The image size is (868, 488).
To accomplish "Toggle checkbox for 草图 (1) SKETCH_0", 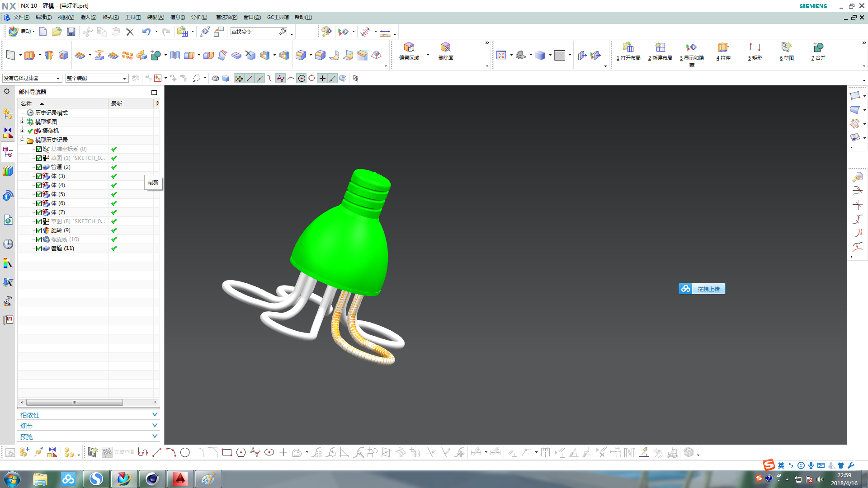I will coord(39,158).
